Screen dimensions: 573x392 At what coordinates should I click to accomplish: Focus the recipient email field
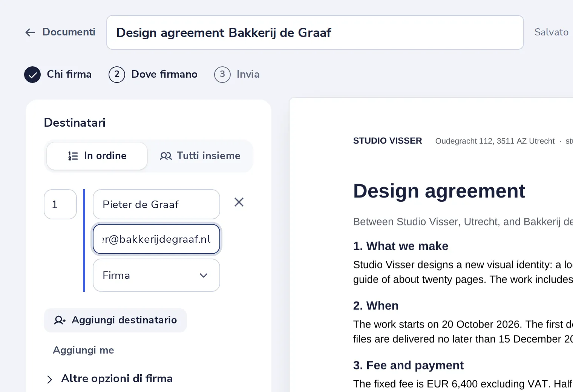tap(156, 239)
